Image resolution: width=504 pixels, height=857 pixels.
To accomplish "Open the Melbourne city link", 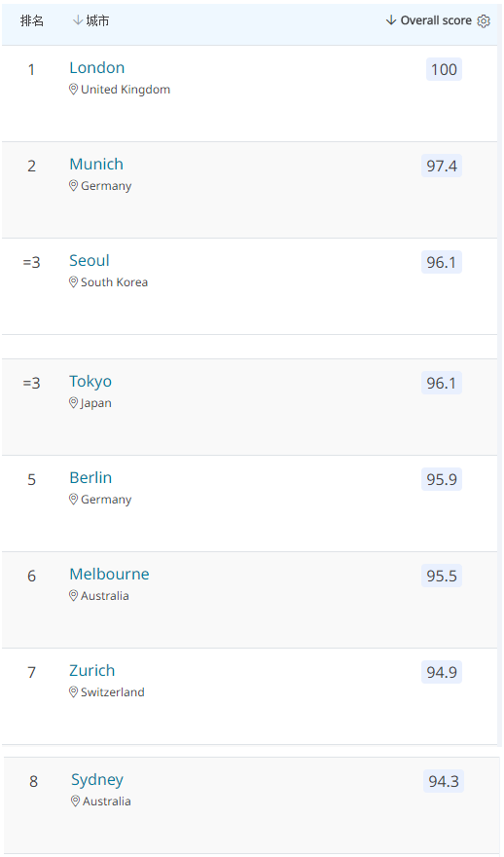I will (109, 574).
